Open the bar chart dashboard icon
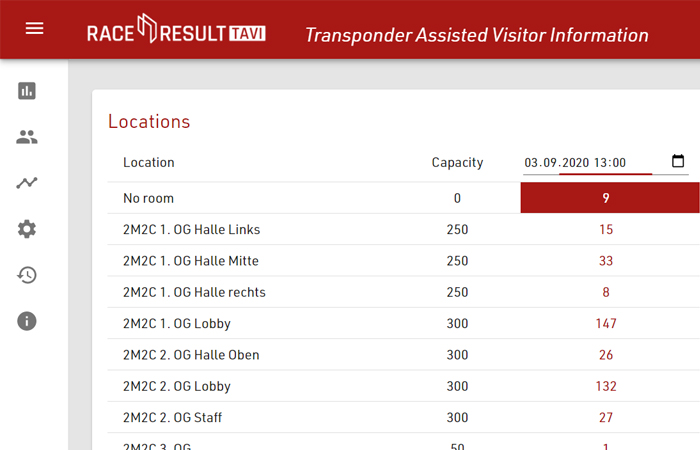700x450 pixels. point(27,91)
